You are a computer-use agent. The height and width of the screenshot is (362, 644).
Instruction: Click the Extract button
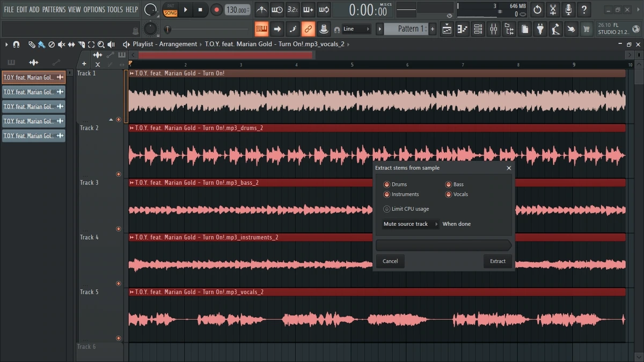(497, 261)
